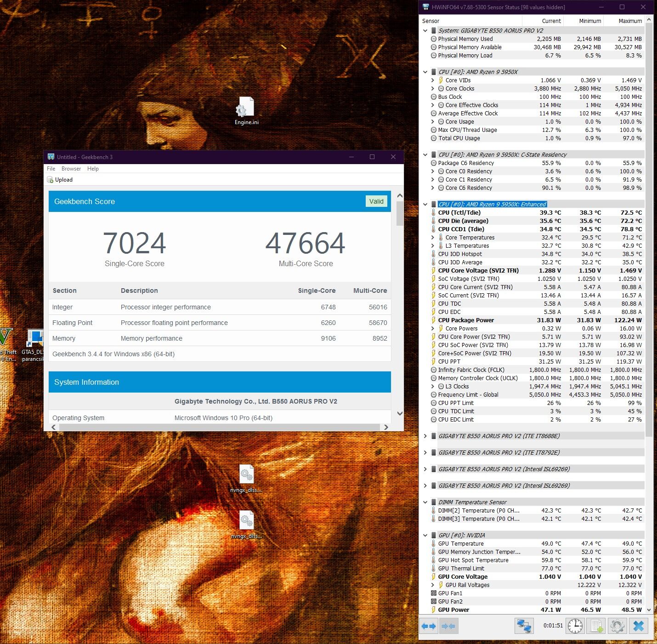The height and width of the screenshot is (644, 657).
Task: Click the 47664 Multi-Core Score value
Action: coord(306,243)
